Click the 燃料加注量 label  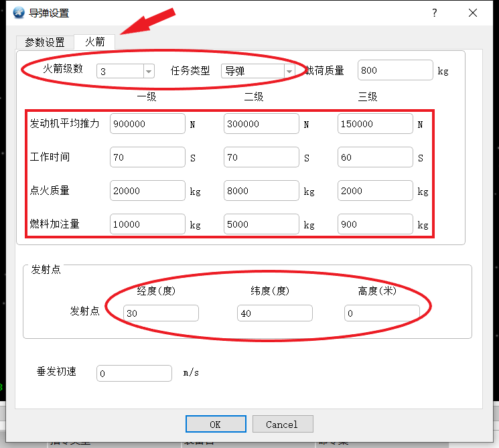(54, 224)
